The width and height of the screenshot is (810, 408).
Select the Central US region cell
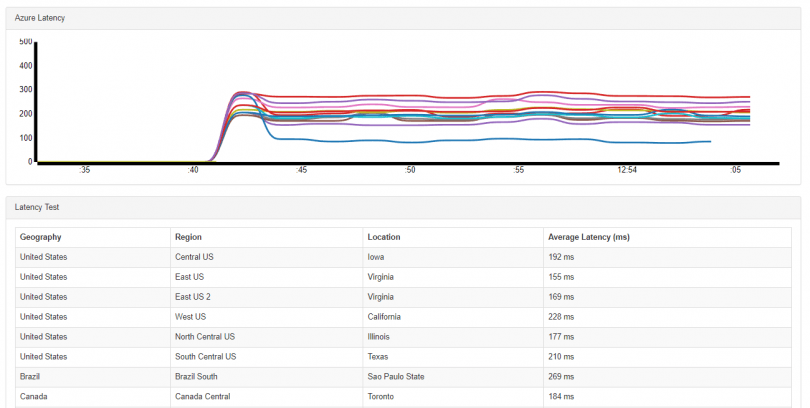[196, 257]
